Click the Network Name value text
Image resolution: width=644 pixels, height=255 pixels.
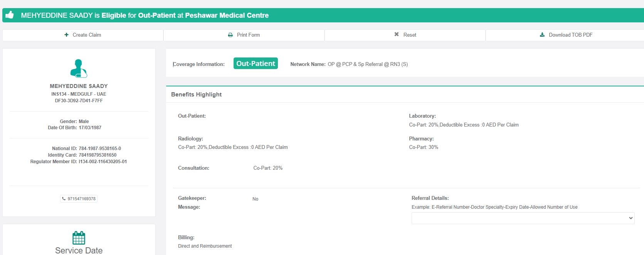point(368,64)
